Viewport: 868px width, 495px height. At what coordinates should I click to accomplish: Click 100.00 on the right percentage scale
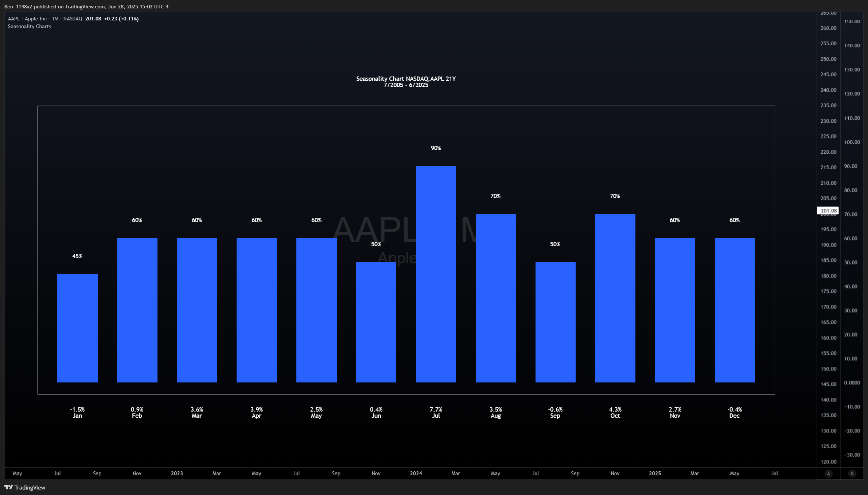pos(852,142)
